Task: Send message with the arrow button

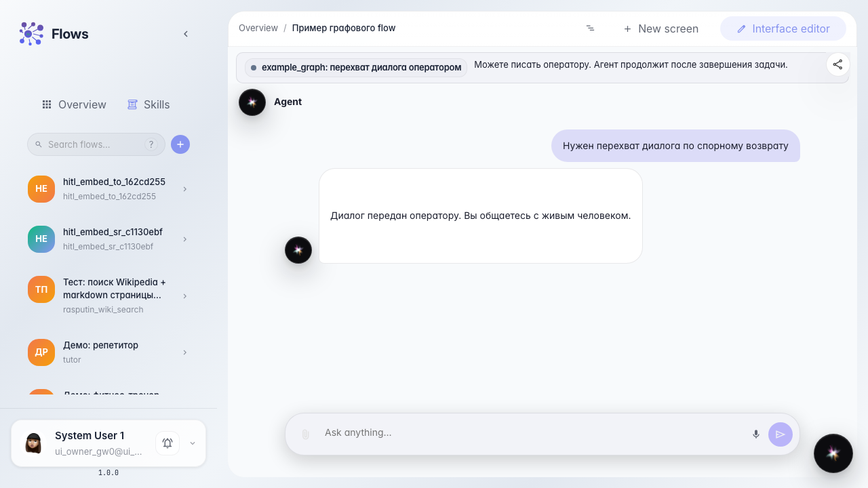Action: coord(781,434)
